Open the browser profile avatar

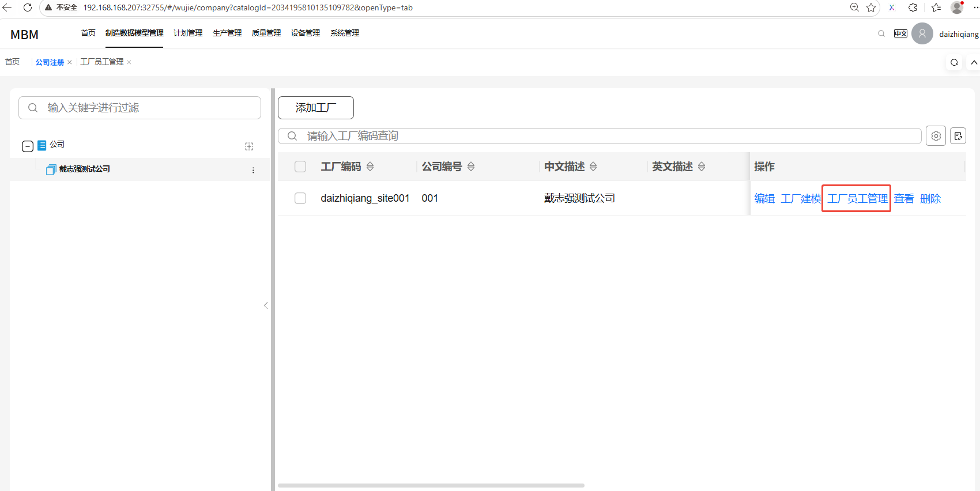click(x=957, y=7)
